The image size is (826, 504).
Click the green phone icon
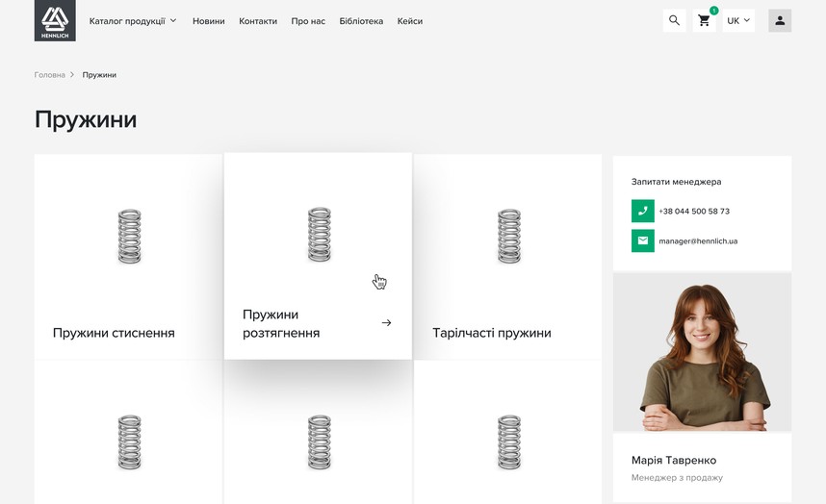(643, 211)
